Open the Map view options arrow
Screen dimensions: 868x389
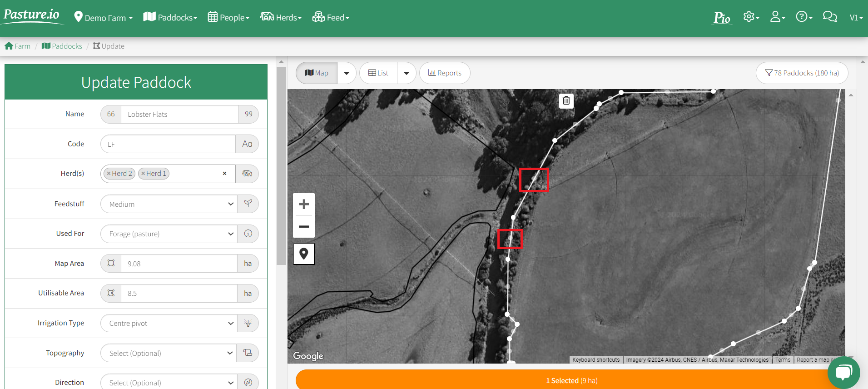click(347, 73)
